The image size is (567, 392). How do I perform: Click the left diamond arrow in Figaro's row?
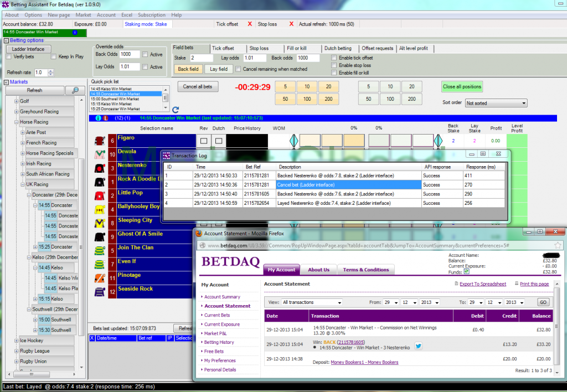[294, 141]
